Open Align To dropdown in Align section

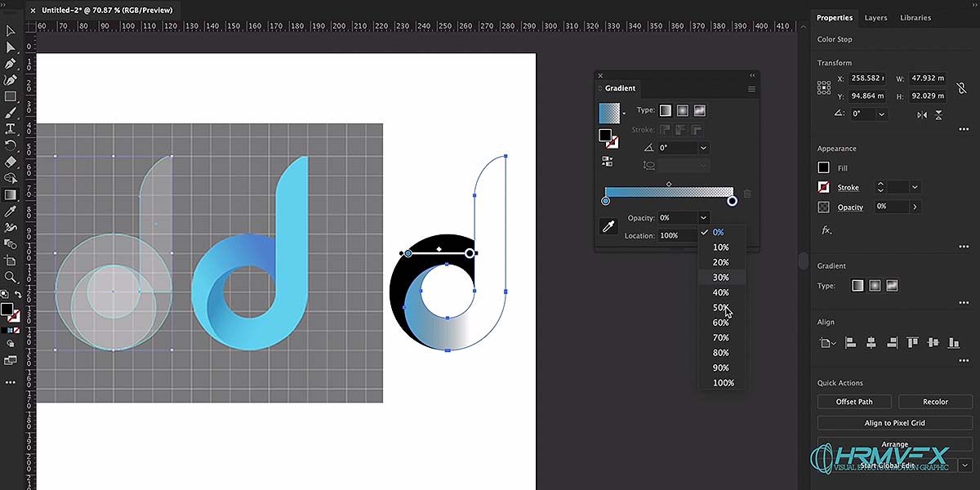click(827, 343)
